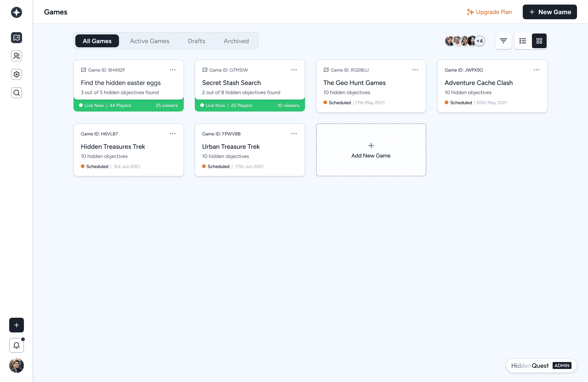Switch to Active Games tab

click(150, 41)
